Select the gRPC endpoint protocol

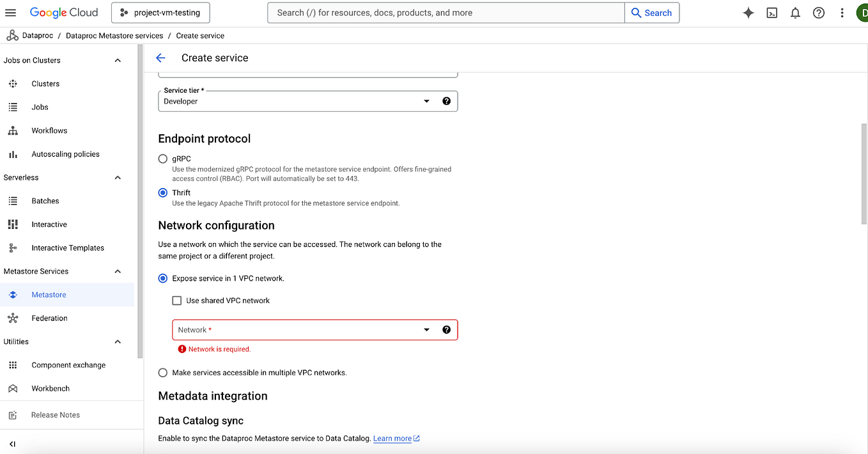tap(163, 159)
